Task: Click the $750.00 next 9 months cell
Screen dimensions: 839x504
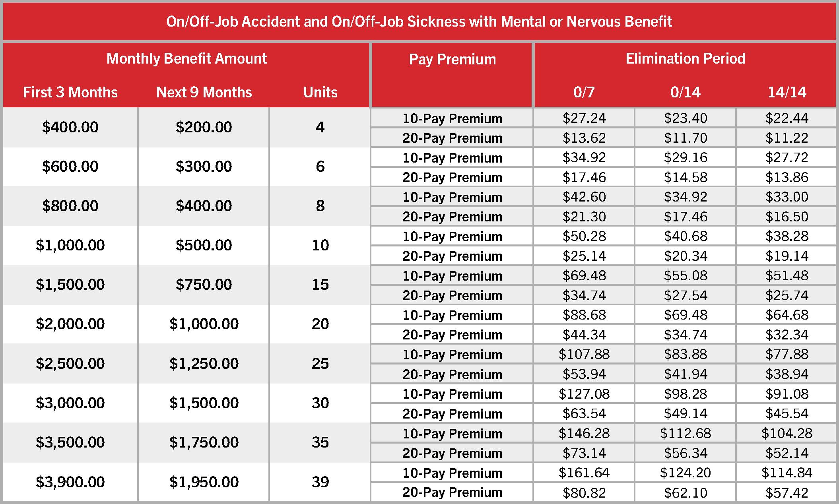Action: pyautogui.click(x=204, y=285)
